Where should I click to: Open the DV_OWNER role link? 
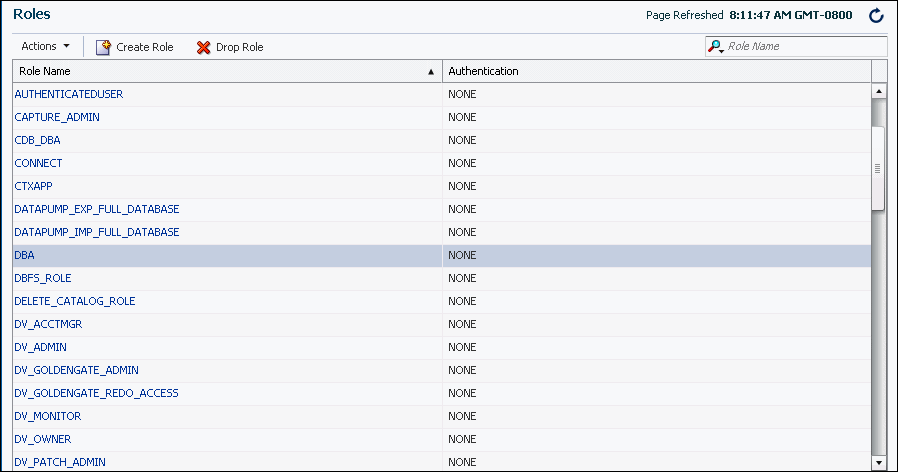point(43,439)
